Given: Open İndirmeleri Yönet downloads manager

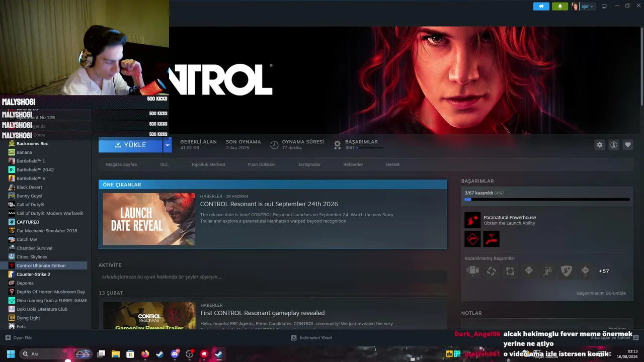Looking at the screenshot, I should point(311,338).
